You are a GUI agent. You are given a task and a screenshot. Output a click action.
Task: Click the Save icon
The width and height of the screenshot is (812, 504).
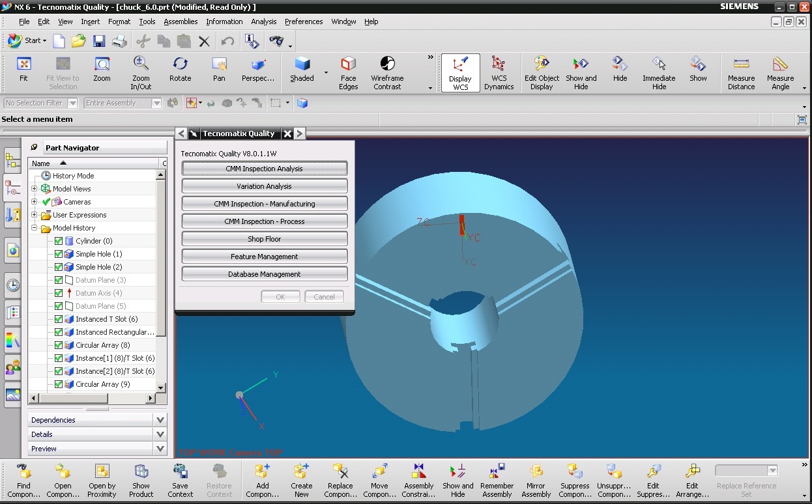point(98,41)
